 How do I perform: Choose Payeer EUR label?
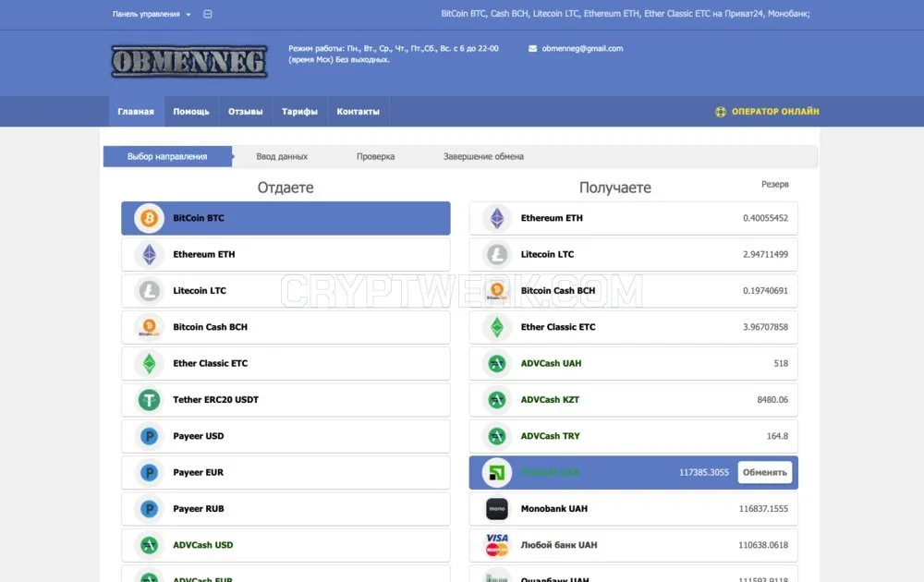click(198, 472)
